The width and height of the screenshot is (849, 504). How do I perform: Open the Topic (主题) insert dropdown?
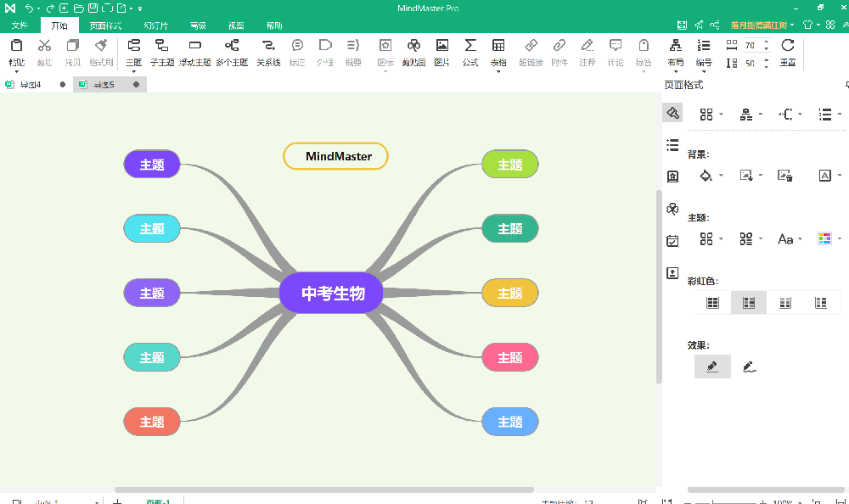coord(134,72)
